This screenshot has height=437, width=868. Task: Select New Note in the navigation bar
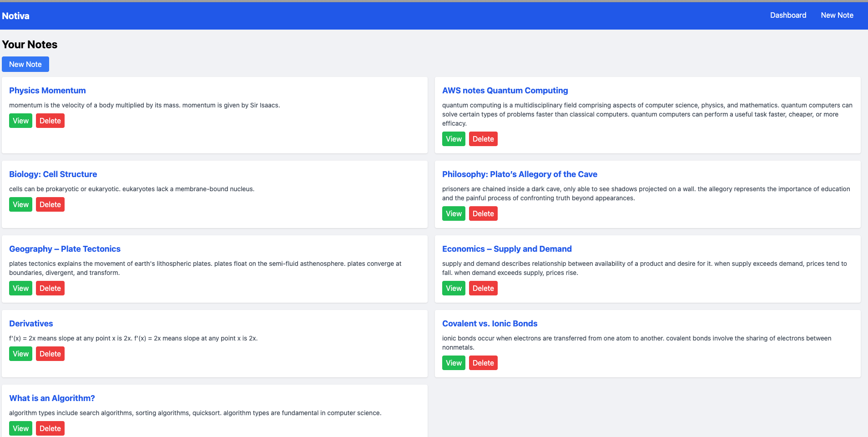click(x=837, y=15)
